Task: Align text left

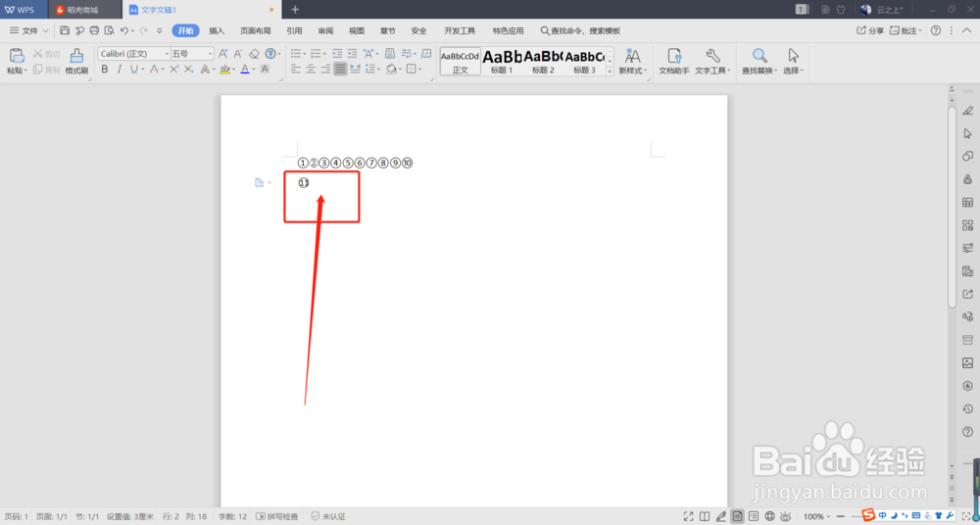Action: coord(296,69)
